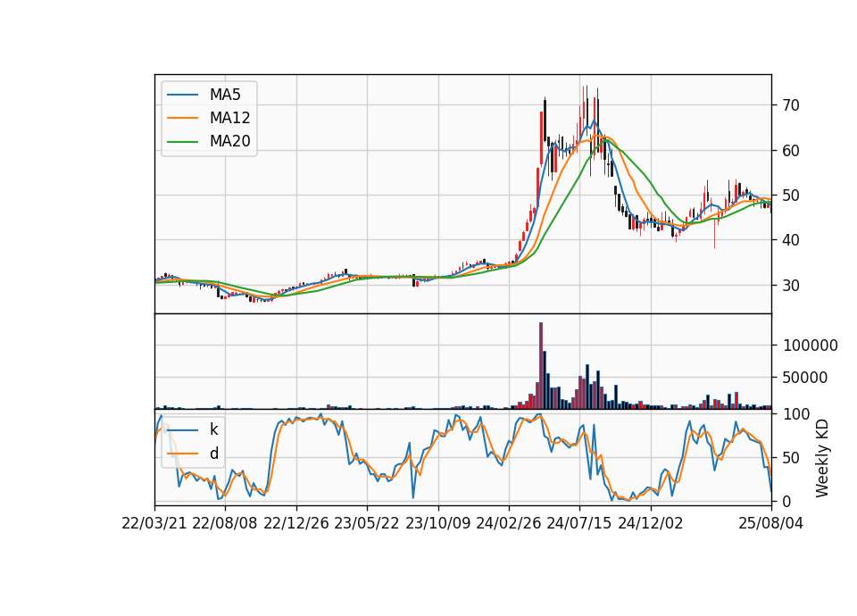Click the volume axis value 100000

point(811,345)
